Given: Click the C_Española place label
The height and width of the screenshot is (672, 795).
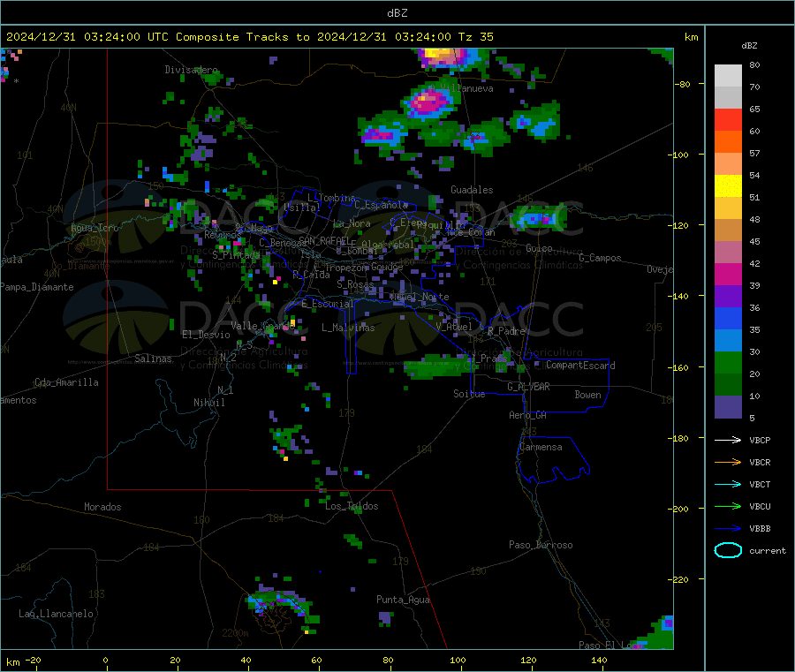Looking at the screenshot, I should pos(381,205).
